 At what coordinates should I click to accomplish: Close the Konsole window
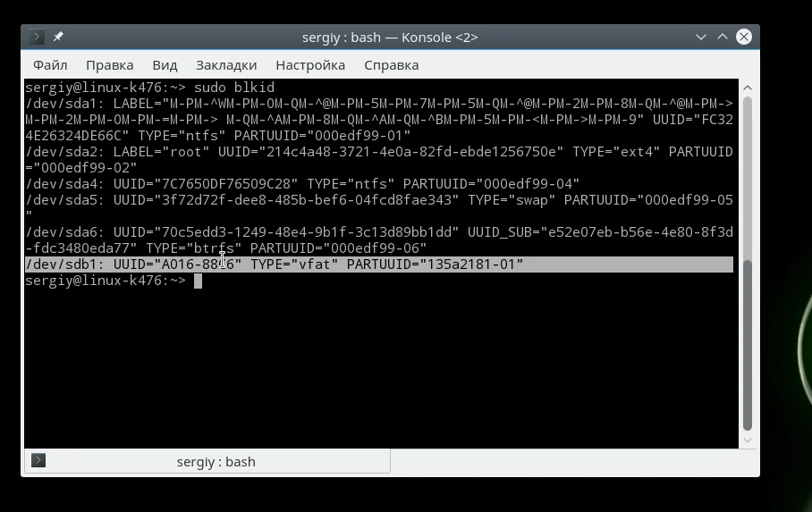[x=744, y=37]
